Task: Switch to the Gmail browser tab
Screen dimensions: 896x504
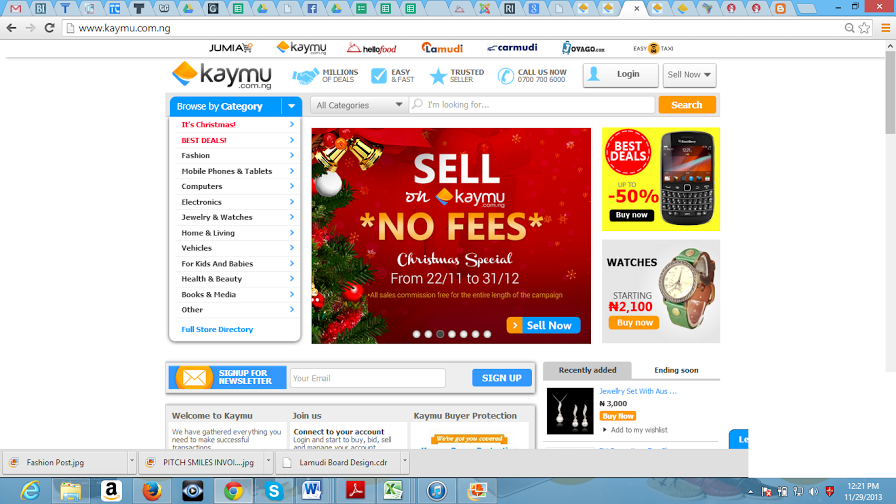Action: pyautogui.click(x=16, y=9)
